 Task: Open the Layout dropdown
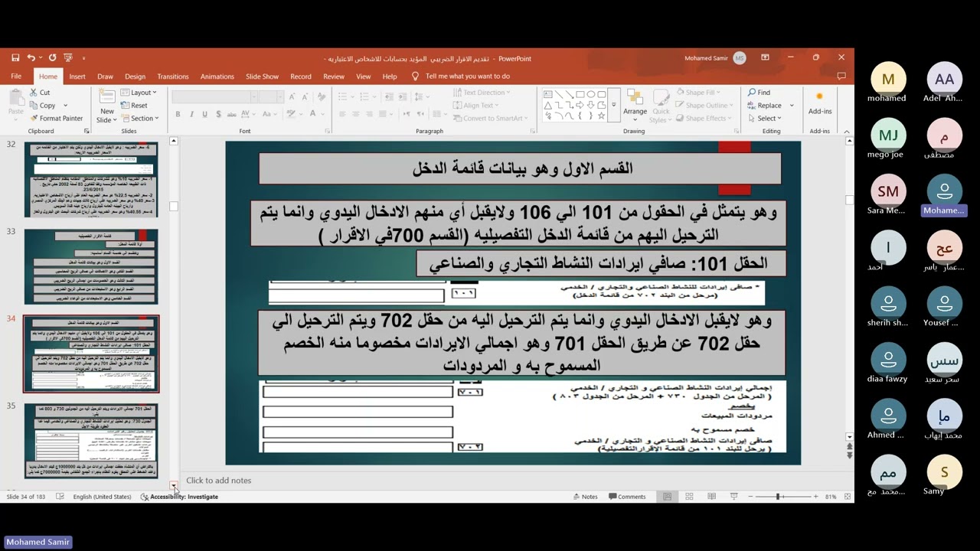click(x=139, y=93)
